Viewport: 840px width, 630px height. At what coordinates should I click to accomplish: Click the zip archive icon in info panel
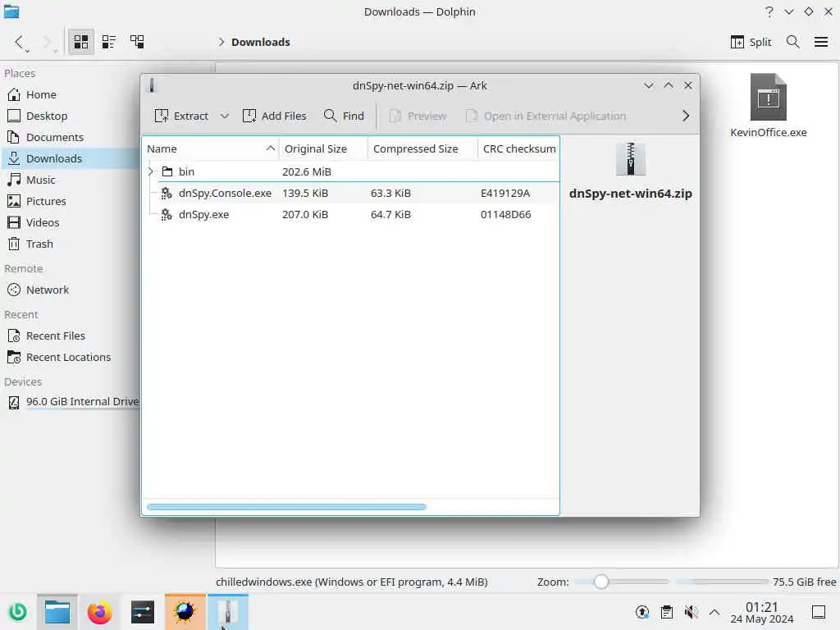pos(631,159)
